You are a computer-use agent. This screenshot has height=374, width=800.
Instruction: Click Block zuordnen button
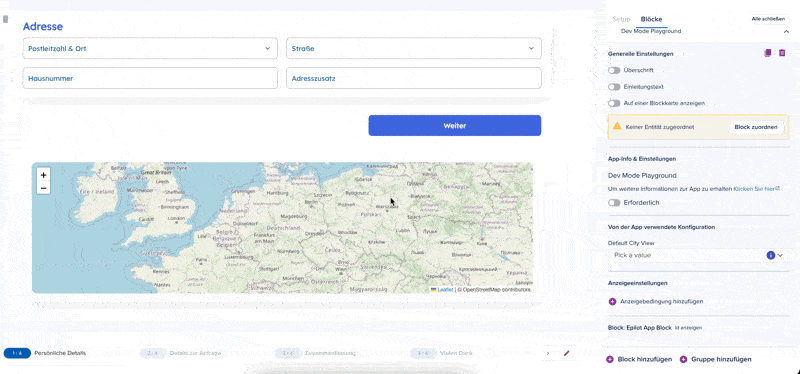point(756,127)
